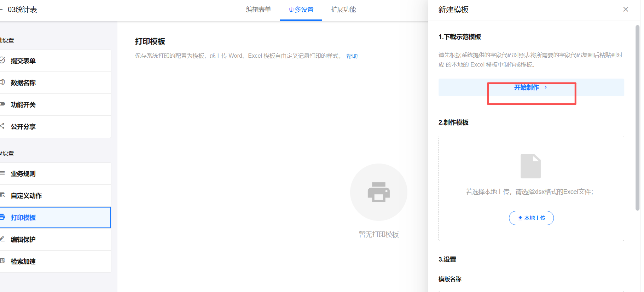Click the submit form checkmark icon
This screenshot has height=292, width=644.
tap(2, 60)
